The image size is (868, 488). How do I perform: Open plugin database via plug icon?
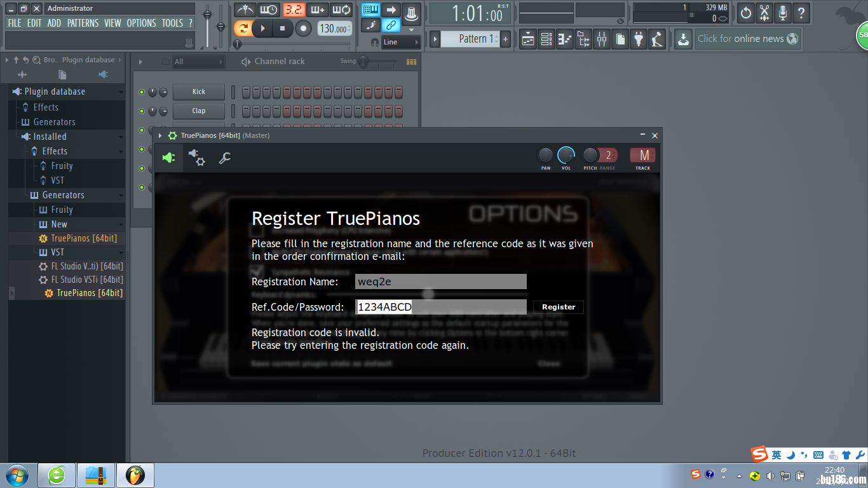tap(639, 39)
